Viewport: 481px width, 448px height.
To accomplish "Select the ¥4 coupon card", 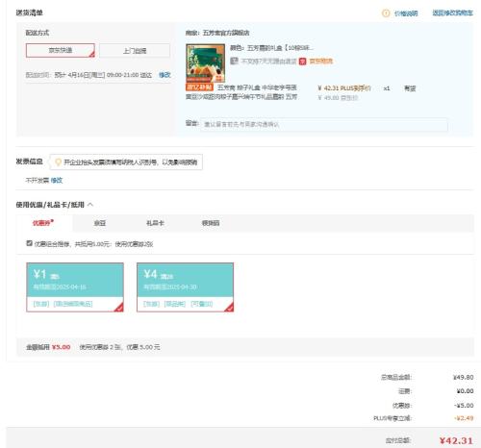I will point(185,287).
